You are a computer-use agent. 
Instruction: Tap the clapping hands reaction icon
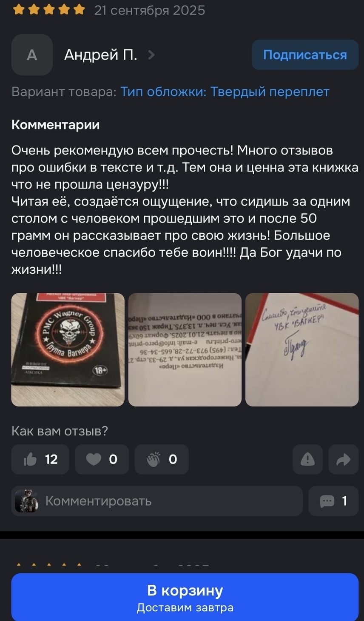click(153, 459)
